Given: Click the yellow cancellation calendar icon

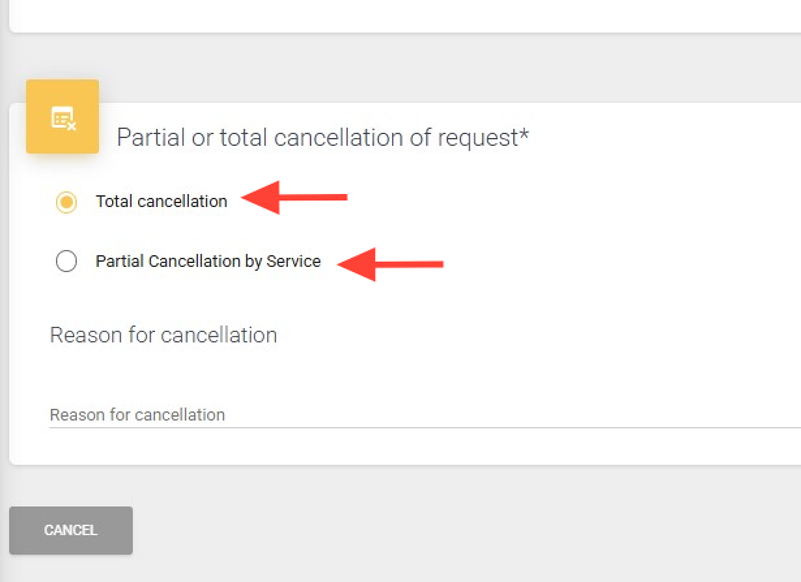Looking at the screenshot, I should [62, 117].
